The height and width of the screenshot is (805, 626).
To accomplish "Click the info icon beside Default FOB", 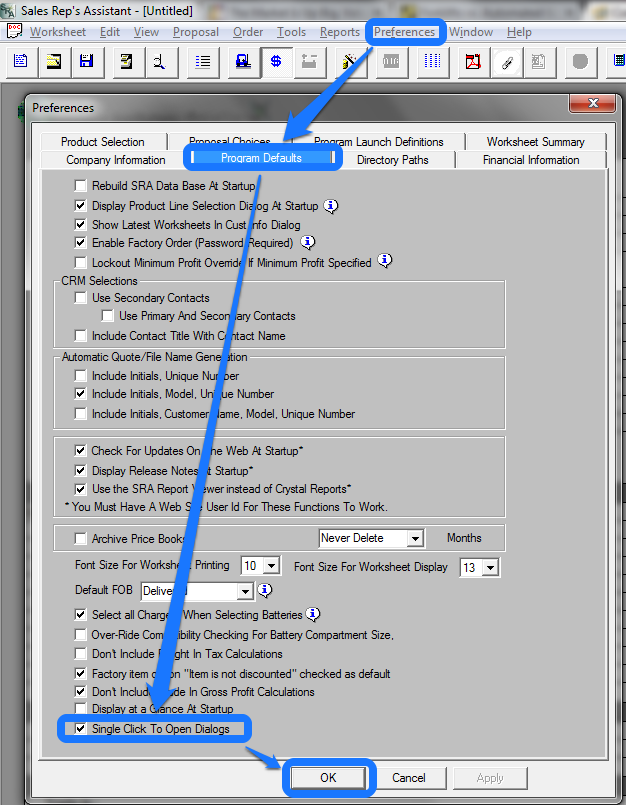I will tap(265, 590).
